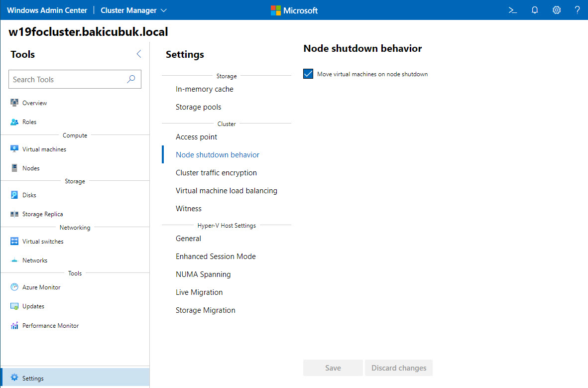The image size is (588, 388).
Task: Open Storage Replica tool label
Action: click(42, 214)
